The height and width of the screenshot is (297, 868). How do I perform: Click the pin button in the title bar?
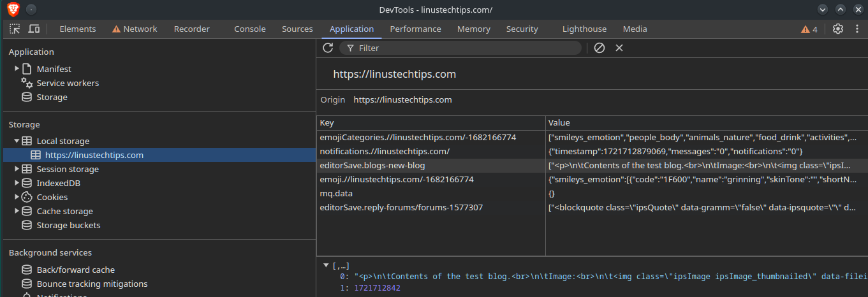point(31,10)
